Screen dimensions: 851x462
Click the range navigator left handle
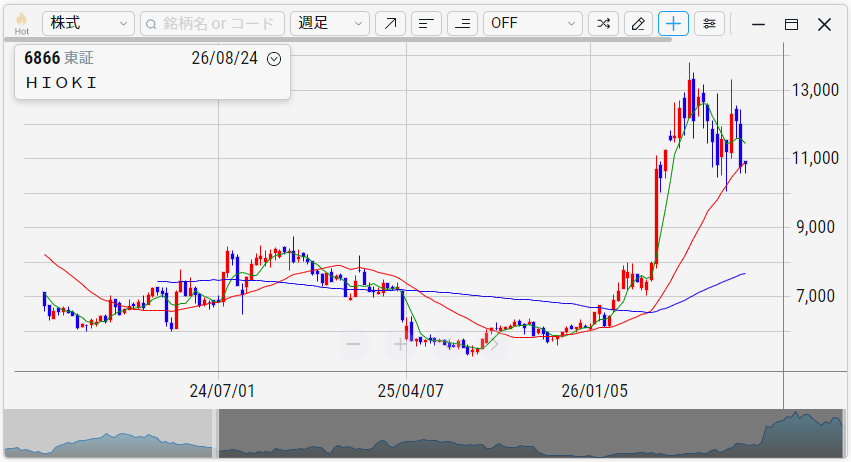[x=215, y=434]
